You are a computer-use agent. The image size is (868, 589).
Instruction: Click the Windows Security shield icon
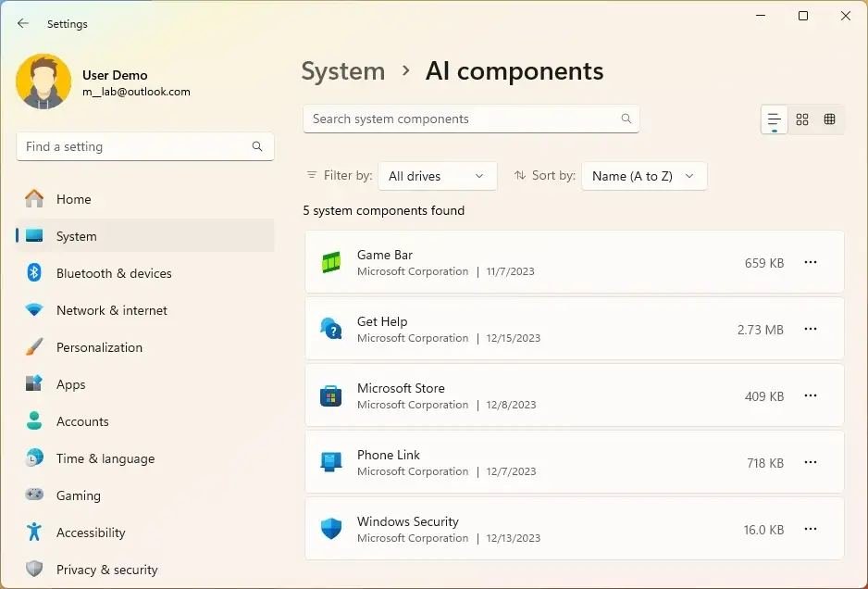331,529
